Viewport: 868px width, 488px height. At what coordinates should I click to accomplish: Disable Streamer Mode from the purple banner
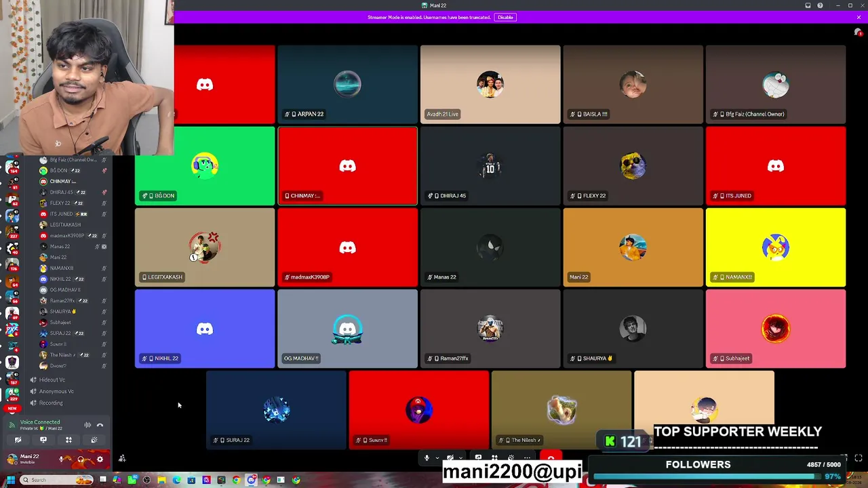pyautogui.click(x=505, y=17)
